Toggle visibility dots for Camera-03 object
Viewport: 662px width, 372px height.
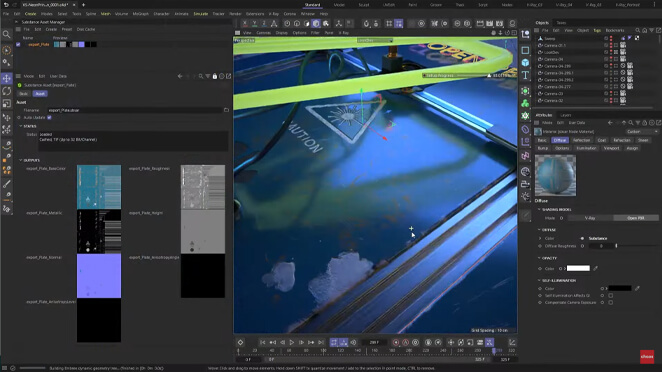[x=611, y=94]
